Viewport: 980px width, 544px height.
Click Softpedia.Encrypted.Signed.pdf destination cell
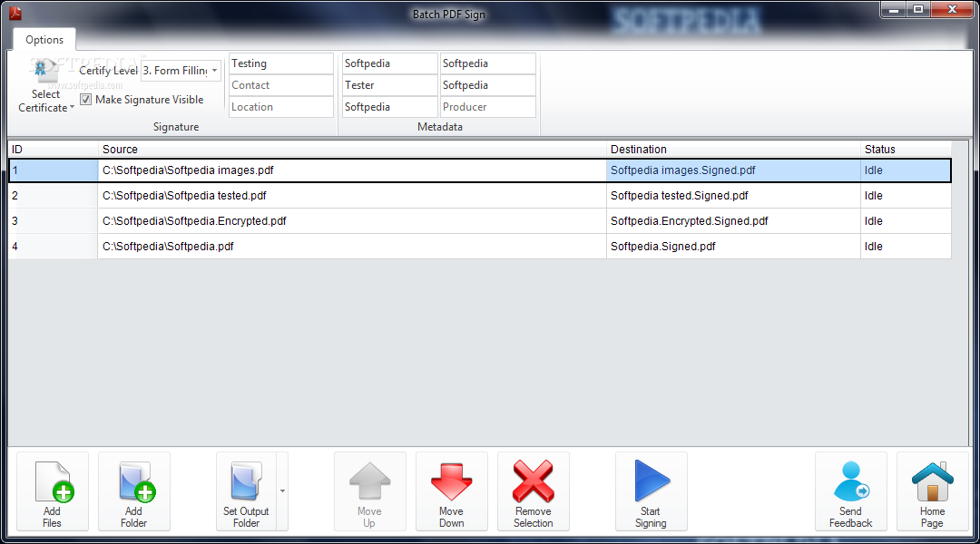[x=733, y=221]
